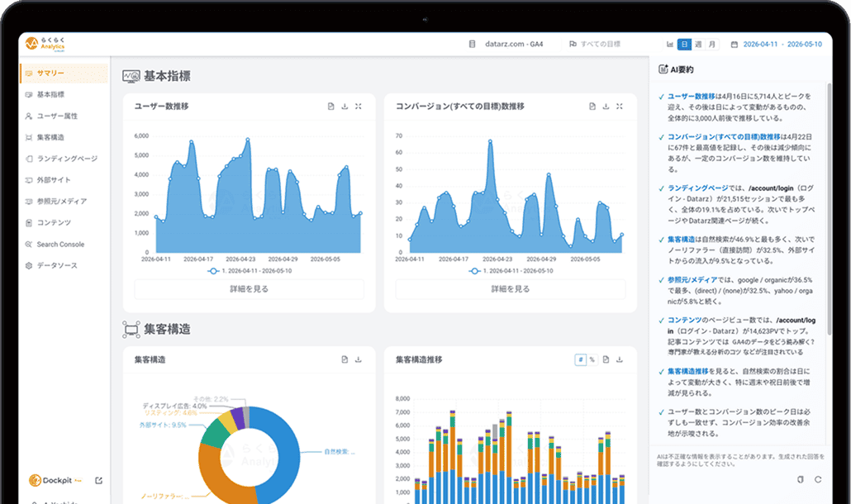Screen dimensions: 851x504
Task: Click the 集客構造 section heading icon
Action: coord(131,329)
